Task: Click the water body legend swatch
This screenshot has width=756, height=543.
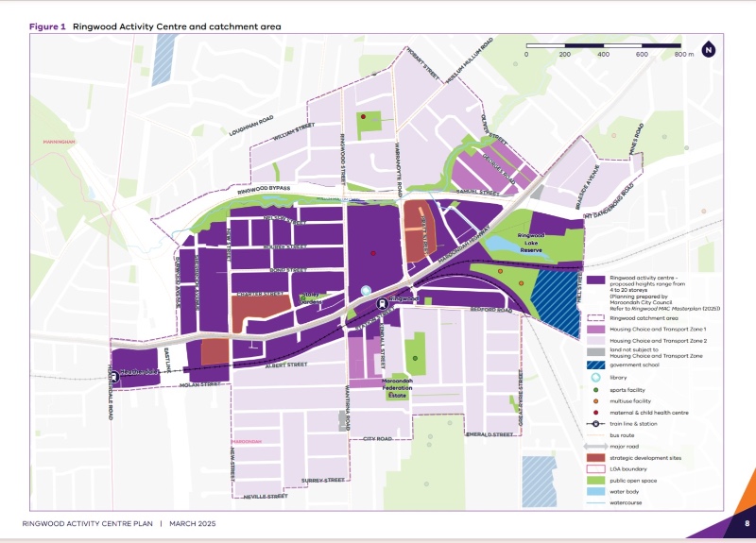Action: coord(596,493)
